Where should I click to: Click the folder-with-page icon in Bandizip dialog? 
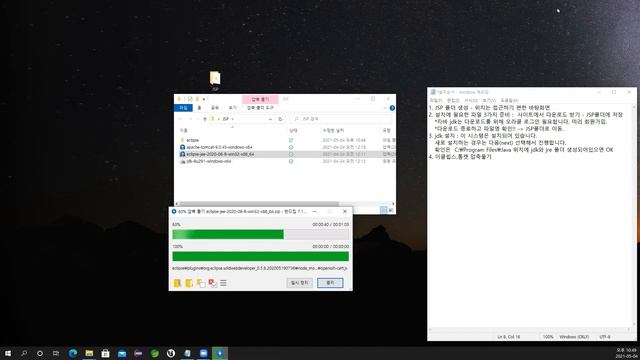(x=201, y=283)
